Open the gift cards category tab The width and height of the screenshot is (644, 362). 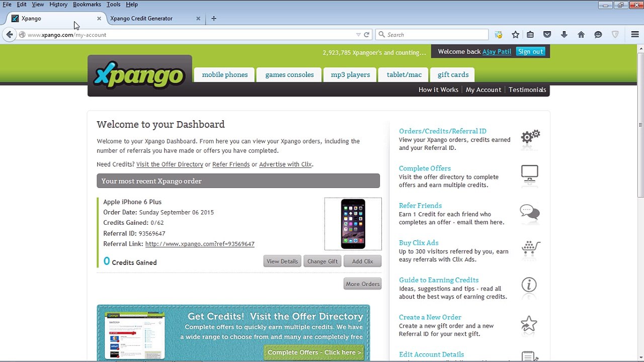pyautogui.click(x=453, y=74)
